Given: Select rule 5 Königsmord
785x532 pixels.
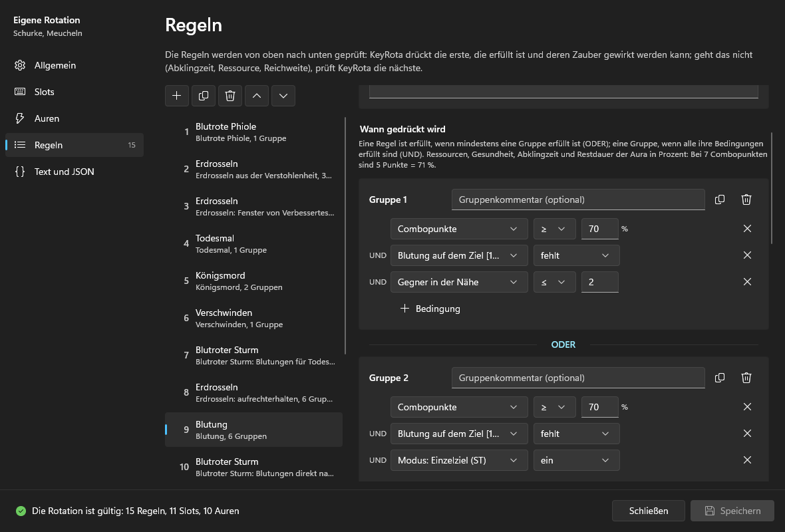Looking at the screenshot, I should pos(254,281).
